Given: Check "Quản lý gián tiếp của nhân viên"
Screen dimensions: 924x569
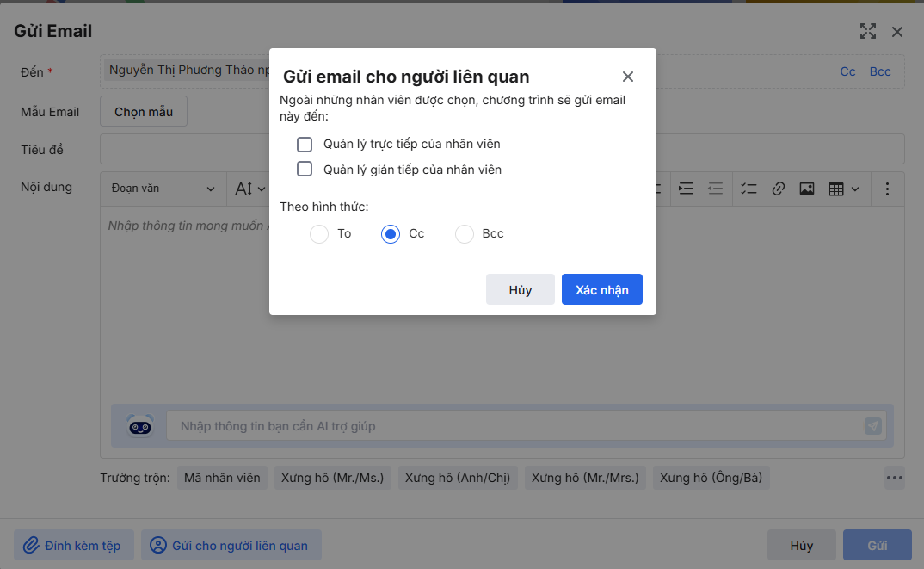Looking at the screenshot, I should pyautogui.click(x=305, y=169).
